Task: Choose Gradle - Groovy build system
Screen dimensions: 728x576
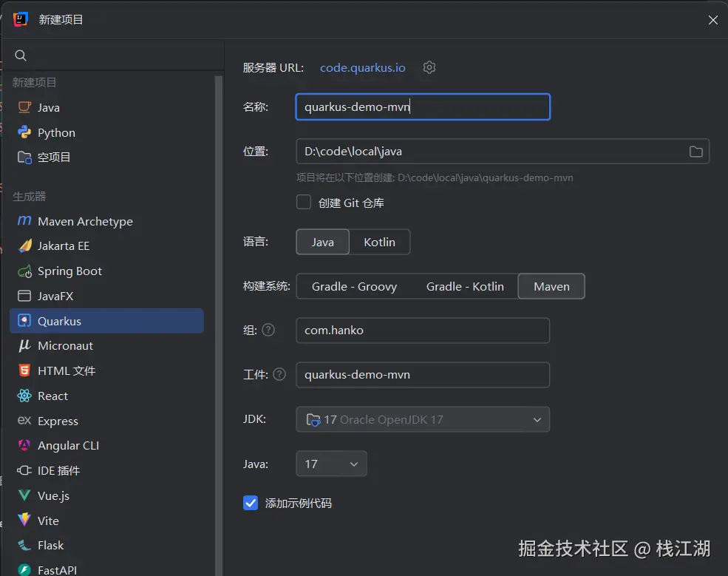Action: tap(354, 287)
